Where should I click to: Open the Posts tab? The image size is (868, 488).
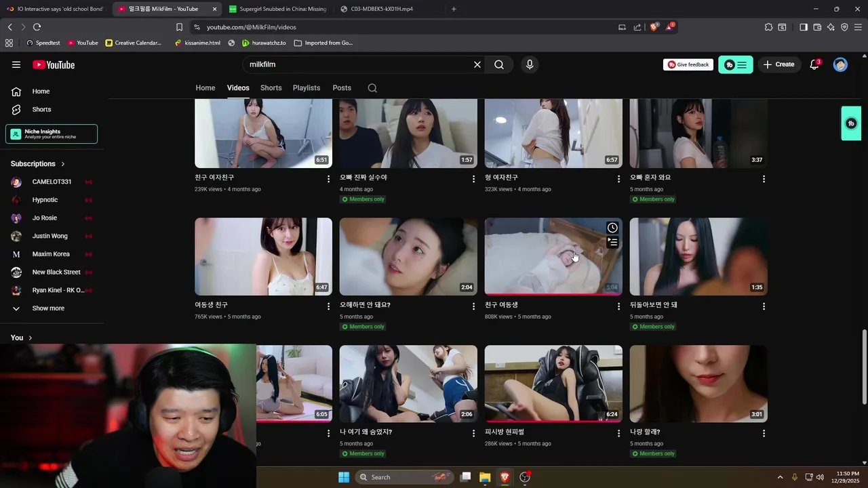click(342, 88)
